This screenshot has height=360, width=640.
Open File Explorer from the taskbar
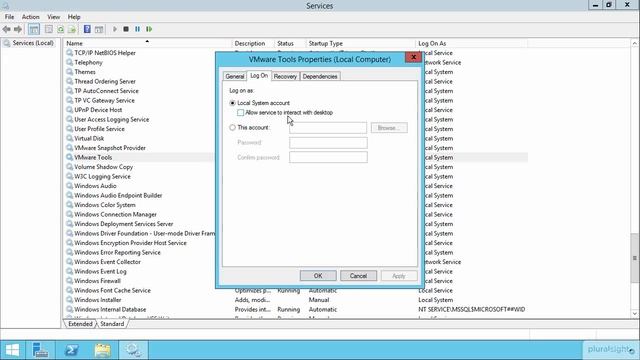coord(102,350)
